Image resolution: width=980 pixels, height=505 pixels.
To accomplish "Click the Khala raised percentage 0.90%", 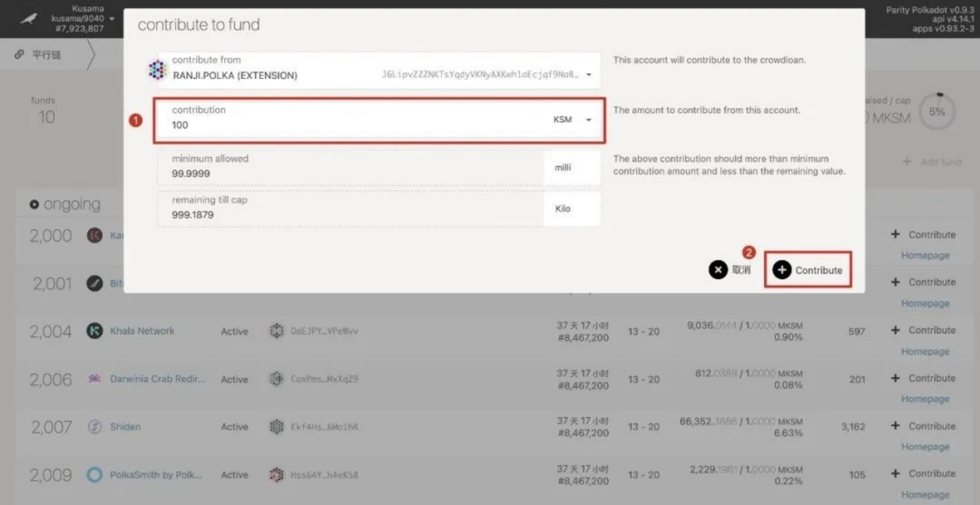I will (788, 337).
